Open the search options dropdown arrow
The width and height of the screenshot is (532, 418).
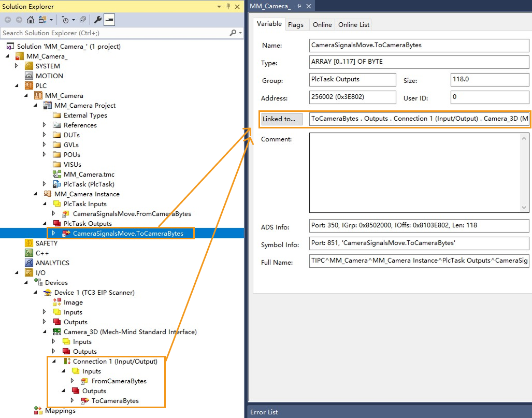pos(240,33)
